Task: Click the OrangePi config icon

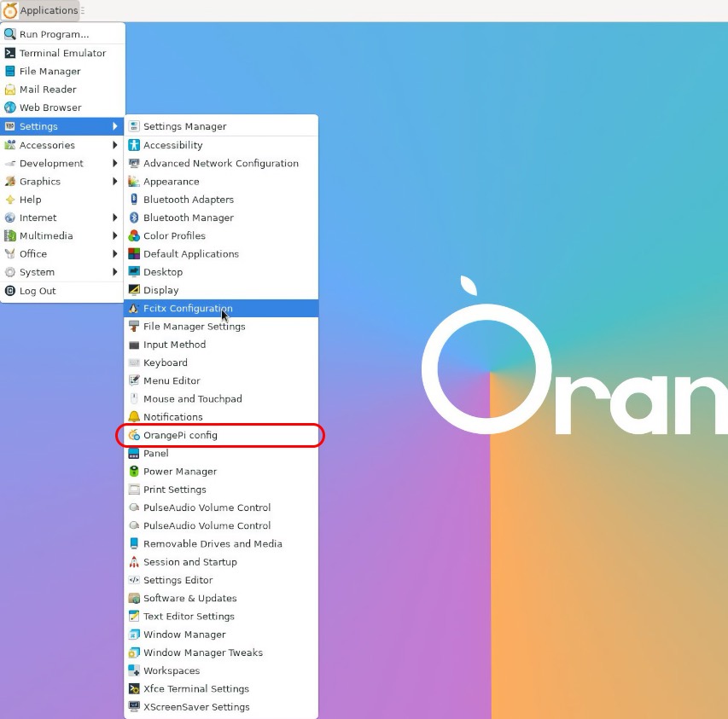Action: [134, 435]
